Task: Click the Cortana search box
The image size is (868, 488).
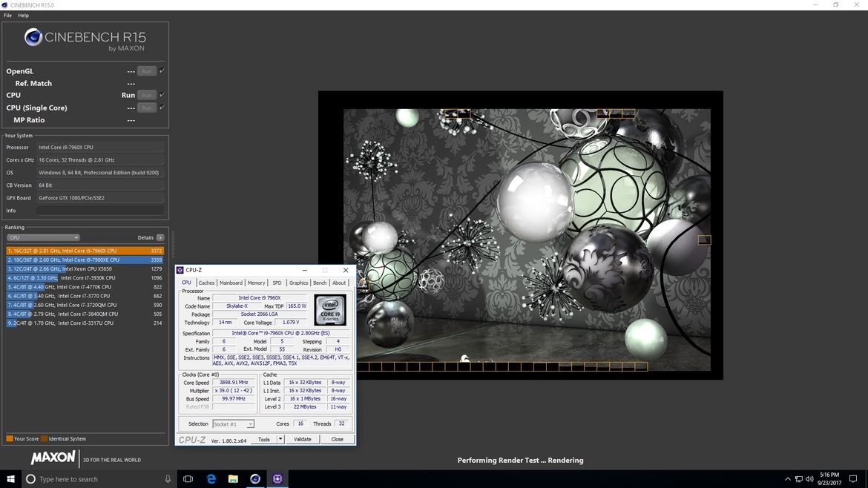Action: coord(99,479)
